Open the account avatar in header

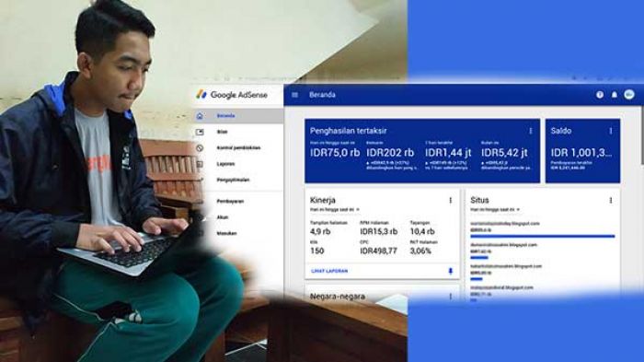(x=628, y=95)
